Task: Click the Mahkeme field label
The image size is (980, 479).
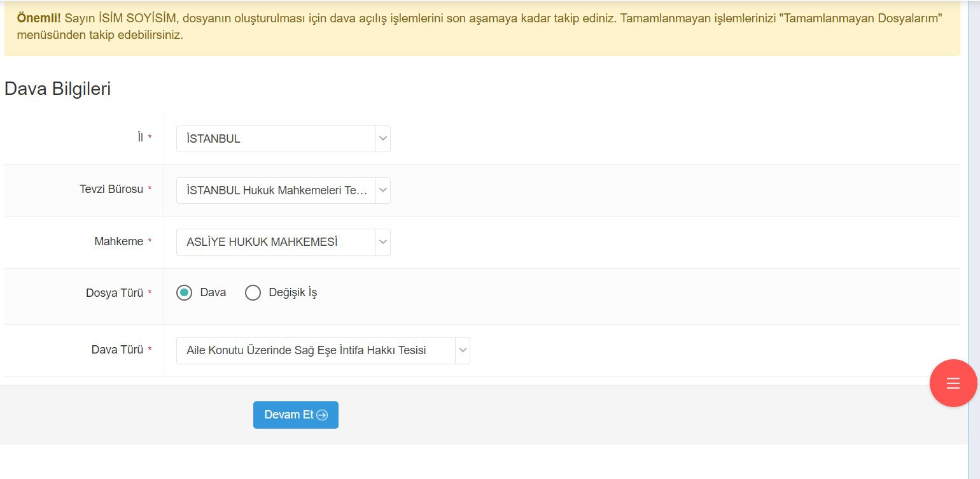Action: [x=119, y=241]
